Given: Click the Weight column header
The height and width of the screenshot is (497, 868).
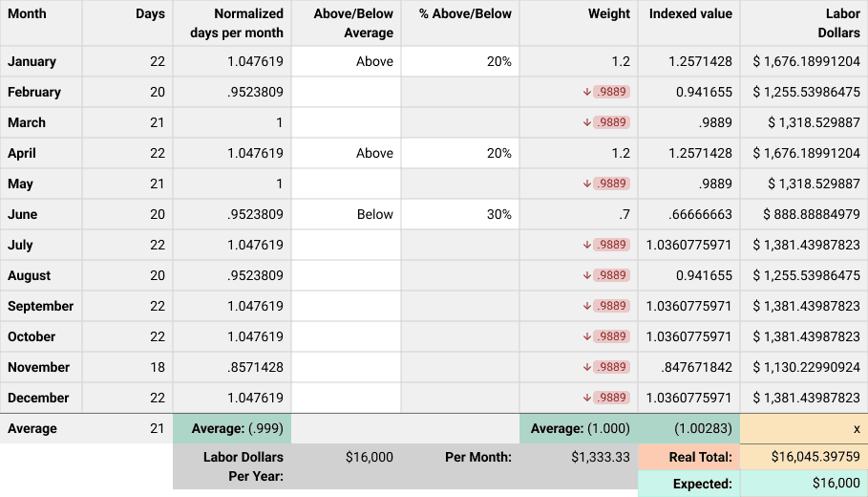Looking at the screenshot, I should 579,23.
